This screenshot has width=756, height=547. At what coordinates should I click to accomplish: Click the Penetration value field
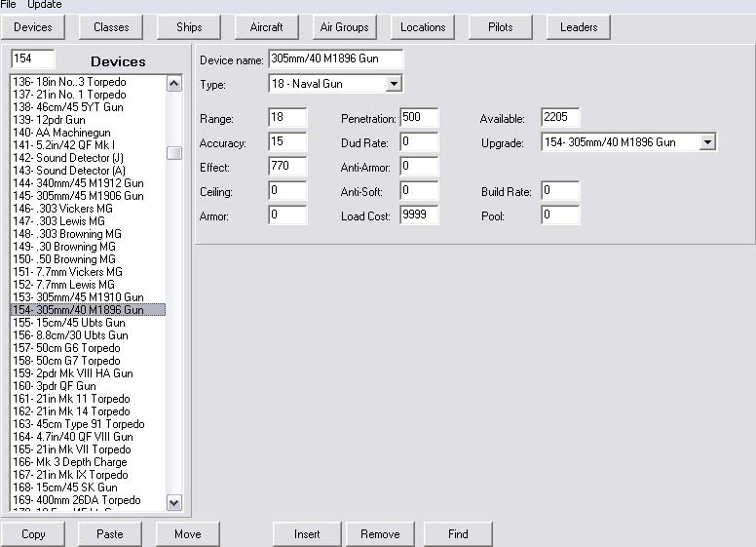(419, 117)
